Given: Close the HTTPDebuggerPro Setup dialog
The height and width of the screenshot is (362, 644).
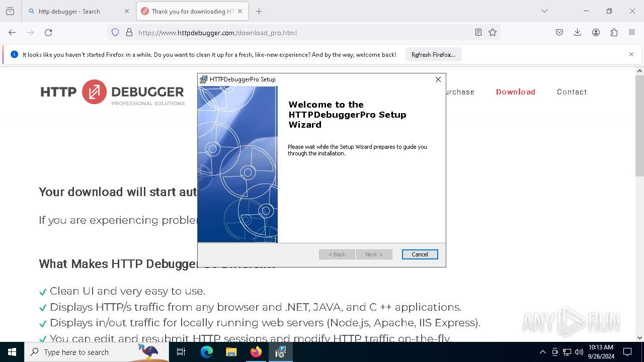Looking at the screenshot, I should [x=438, y=79].
